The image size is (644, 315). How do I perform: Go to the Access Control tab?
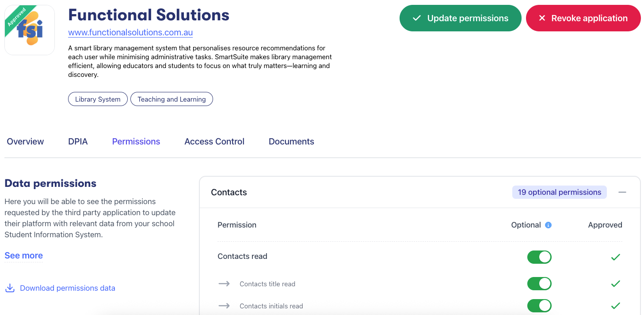tap(214, 141)
